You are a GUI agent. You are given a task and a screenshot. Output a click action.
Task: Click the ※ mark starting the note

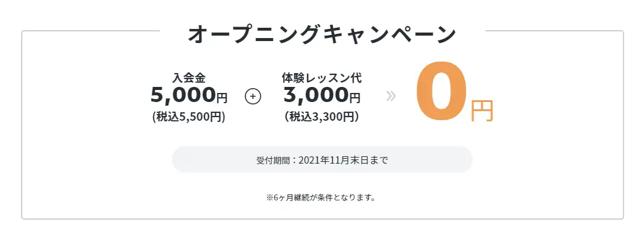tap(270, 197)
